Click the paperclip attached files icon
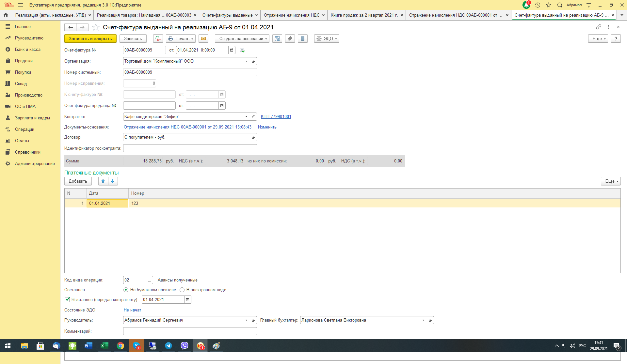This screenshot has width=627, height=364. [x=290, y=38]
